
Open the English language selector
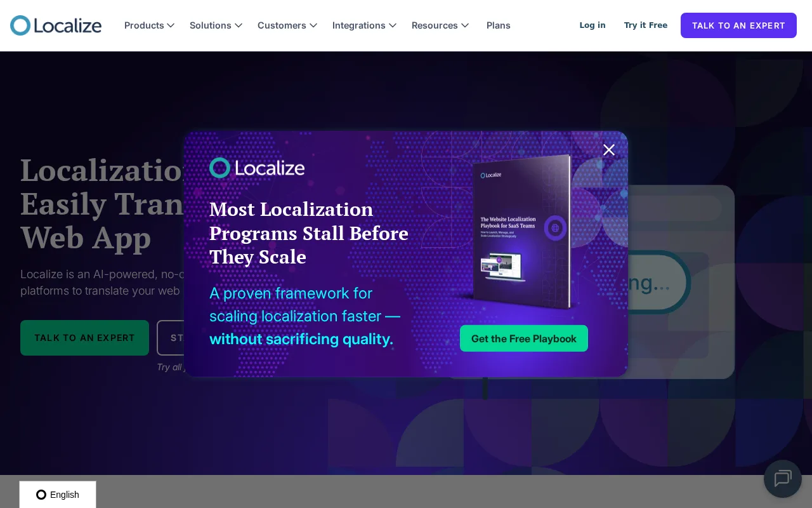point(58,495)
